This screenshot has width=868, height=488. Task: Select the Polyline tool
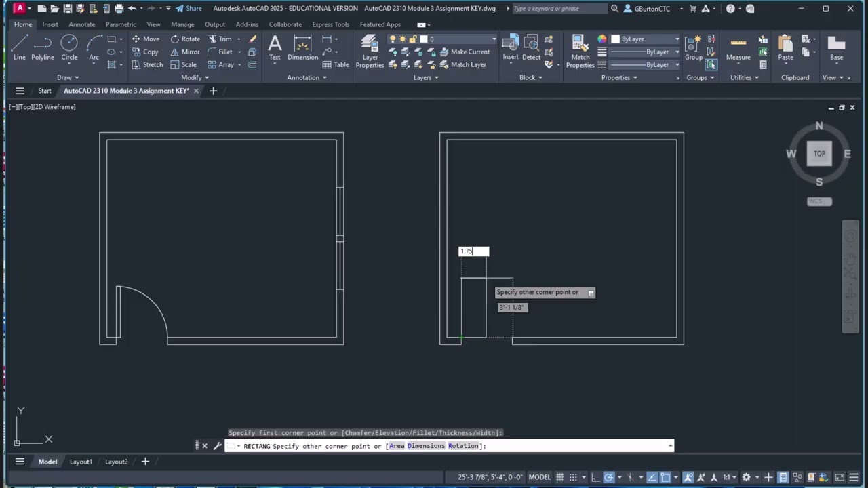[42, 47]
